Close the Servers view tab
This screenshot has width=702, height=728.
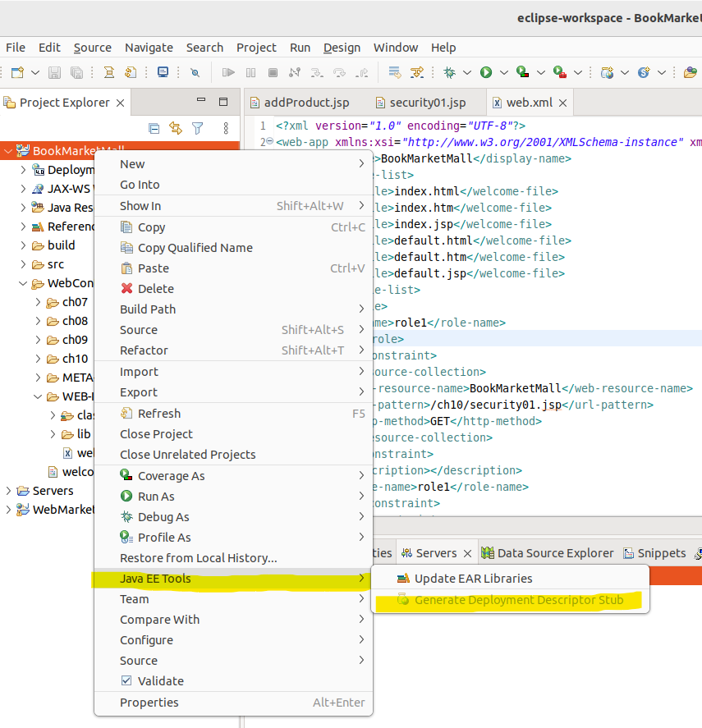click(467, 553)
